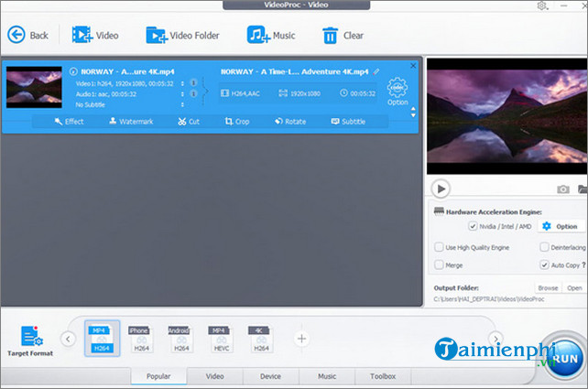Click the Auto Copy help question mark
The height and width of the screenshot is (389, 588).
coord(583,265)
